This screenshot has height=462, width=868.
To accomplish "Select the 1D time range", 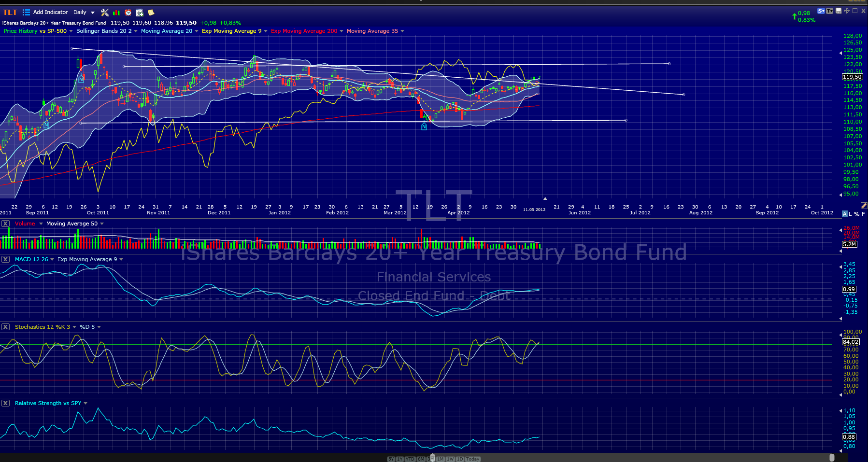I will pos(460,459).
